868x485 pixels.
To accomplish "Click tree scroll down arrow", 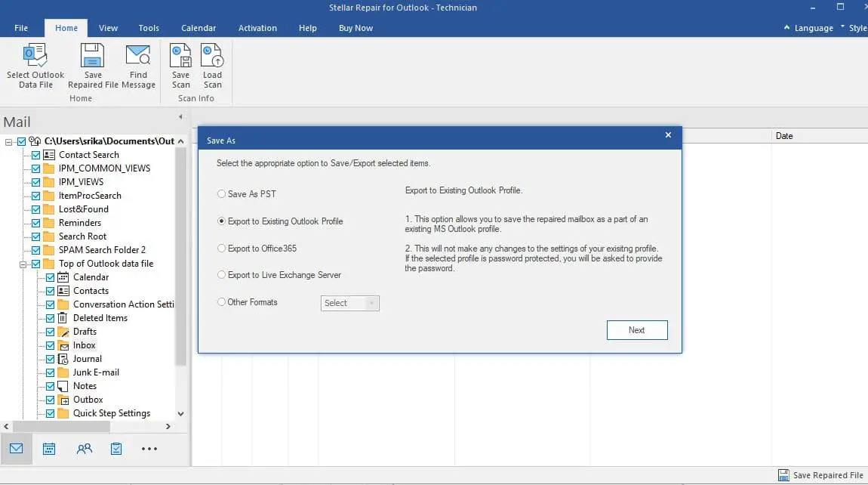I will (x=180, y=414).
